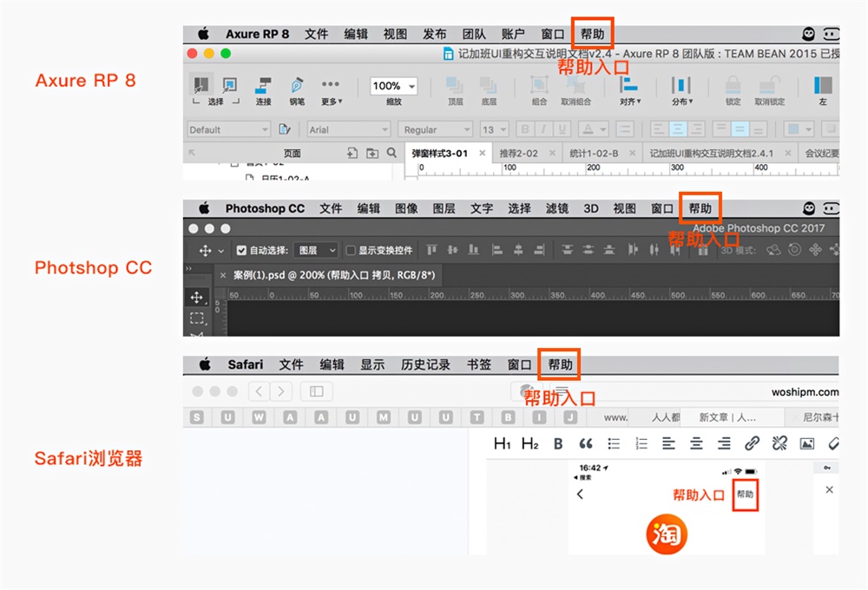Open Axure font size 13 dropdown
Screen dimensions: 868x590
(x=494, y=129)
